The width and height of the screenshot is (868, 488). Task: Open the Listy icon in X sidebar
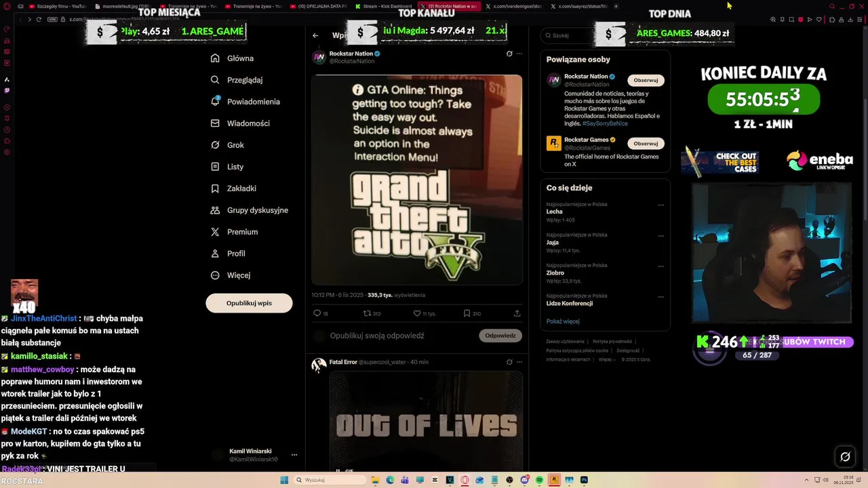click(x=215, y=167)
